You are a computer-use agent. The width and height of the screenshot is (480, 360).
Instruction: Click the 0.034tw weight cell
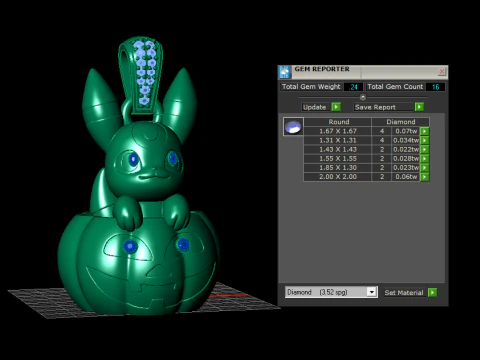(x=406, y=140)
